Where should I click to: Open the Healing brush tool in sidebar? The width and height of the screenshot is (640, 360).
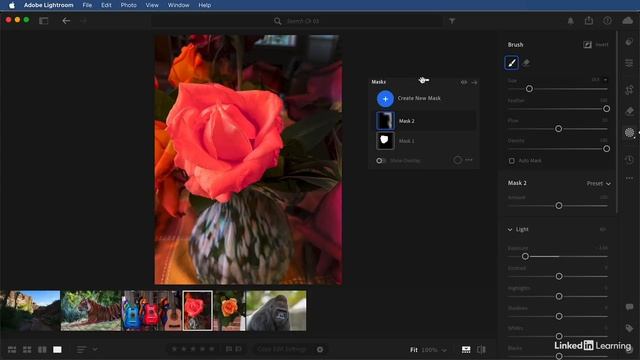coord(629,111)
